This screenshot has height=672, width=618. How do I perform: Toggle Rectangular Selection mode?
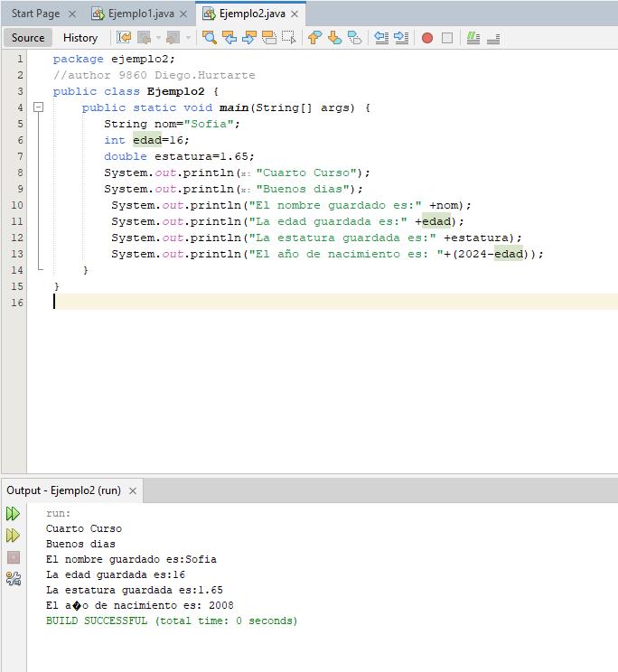(289, 38)
